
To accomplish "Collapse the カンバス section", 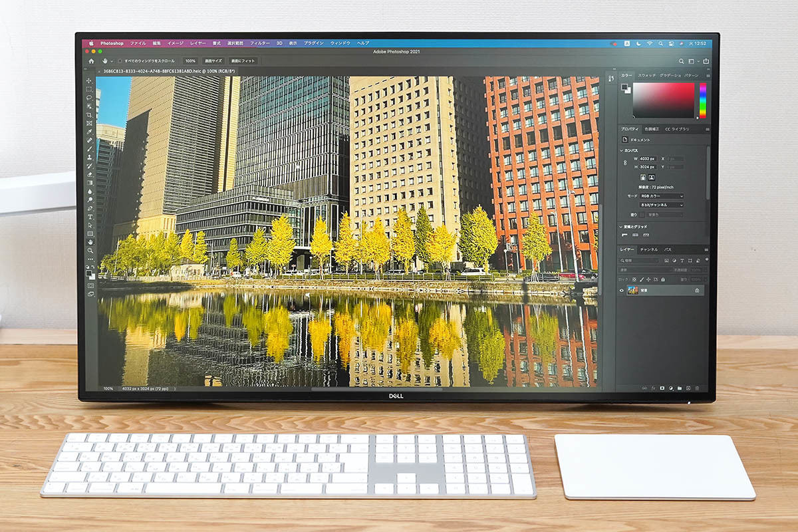I will tap(622, 150).
